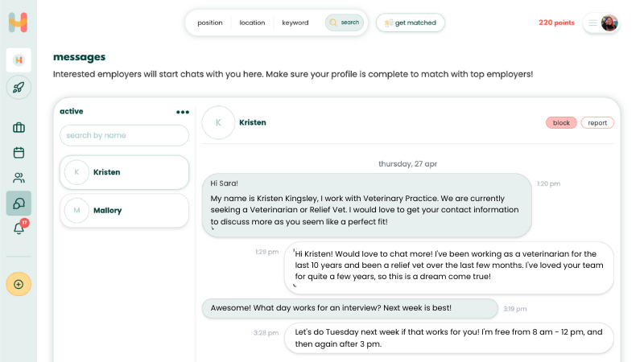644x362 pixels.
Task: Block Kristen using the block button
Action: [x=561, y=123]
